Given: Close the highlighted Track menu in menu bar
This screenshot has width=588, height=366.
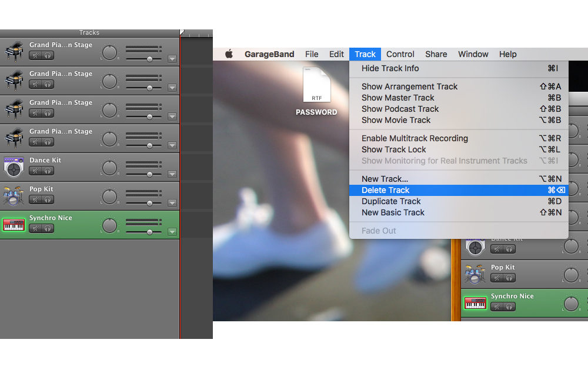Looking at the screenshot, I should click(x=365, y=54).
